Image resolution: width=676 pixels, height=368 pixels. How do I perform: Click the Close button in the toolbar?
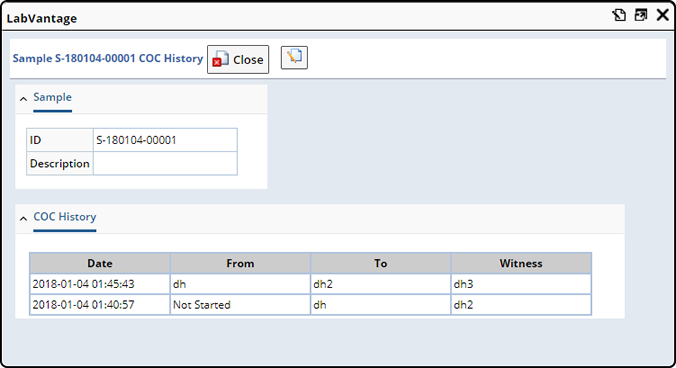coord(238,59)
